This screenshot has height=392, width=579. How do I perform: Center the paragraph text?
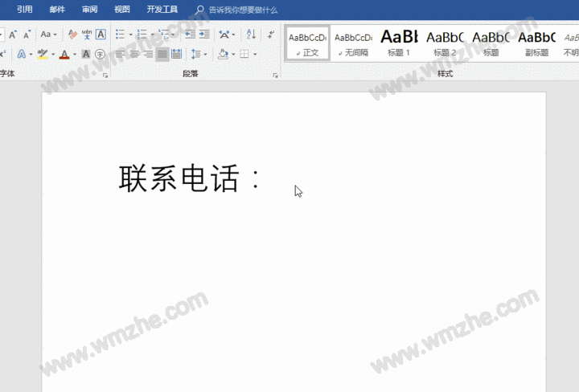click(134, 54)
